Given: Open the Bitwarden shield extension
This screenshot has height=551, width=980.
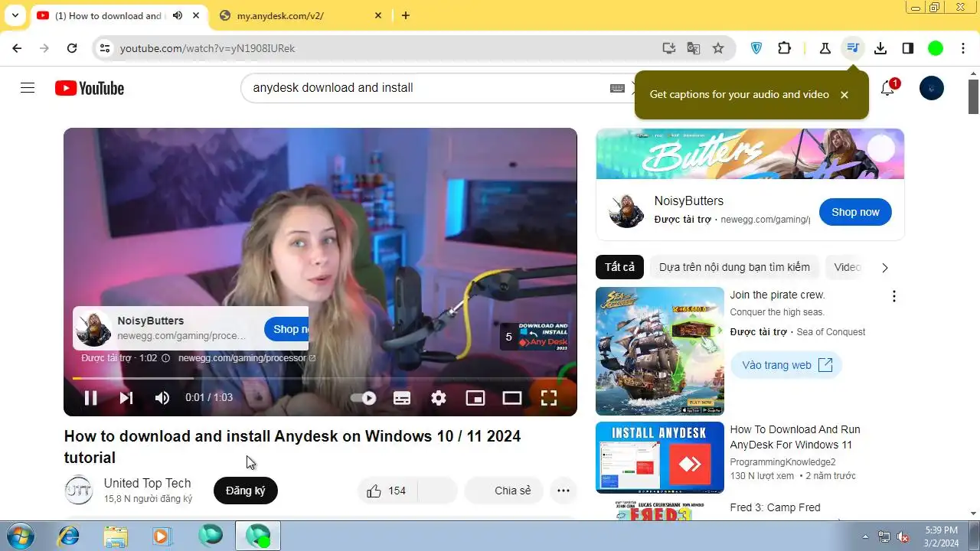Looking at the screenshot, I should pyautogui.click(x=756, y=48).
